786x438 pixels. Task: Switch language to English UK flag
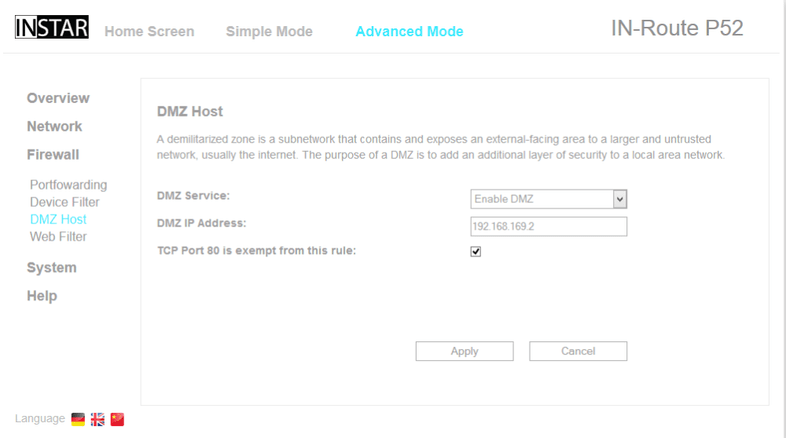pos(97,419)
